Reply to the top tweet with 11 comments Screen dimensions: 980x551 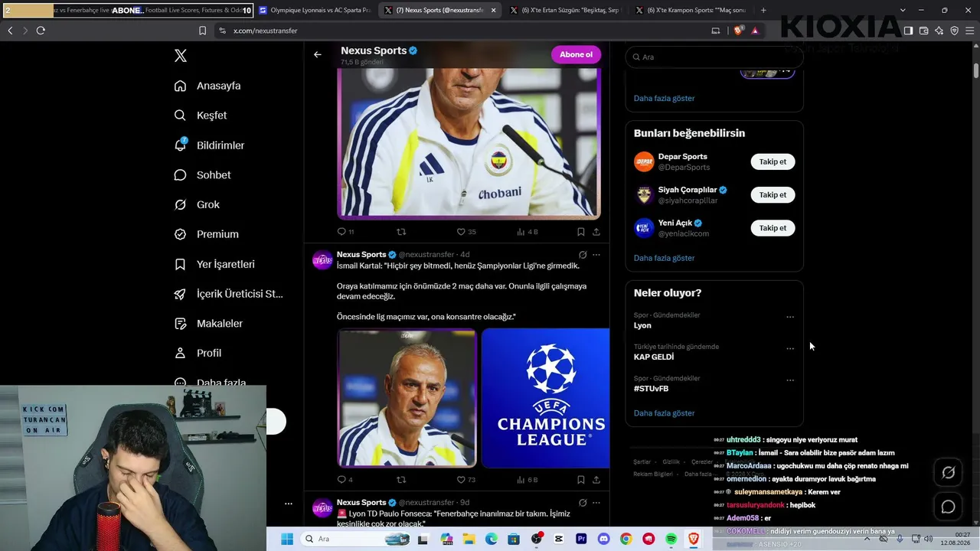341,232
